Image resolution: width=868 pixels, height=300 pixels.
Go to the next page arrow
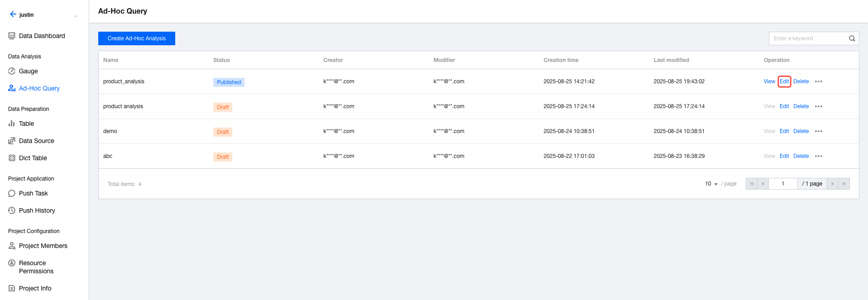coord(833,184)
